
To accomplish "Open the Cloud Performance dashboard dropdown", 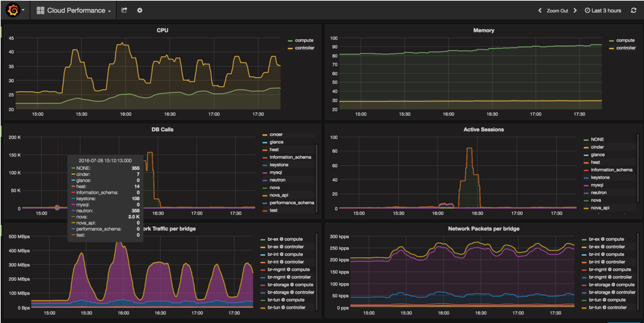I will click(x=76, y=11).
